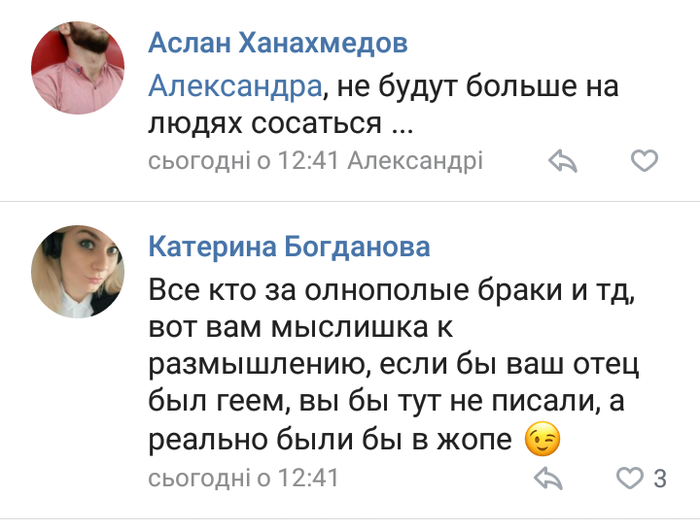The image size is (700, 529).
Task: Open Катерина Богданова's profile name link
Action: point(290,246)
